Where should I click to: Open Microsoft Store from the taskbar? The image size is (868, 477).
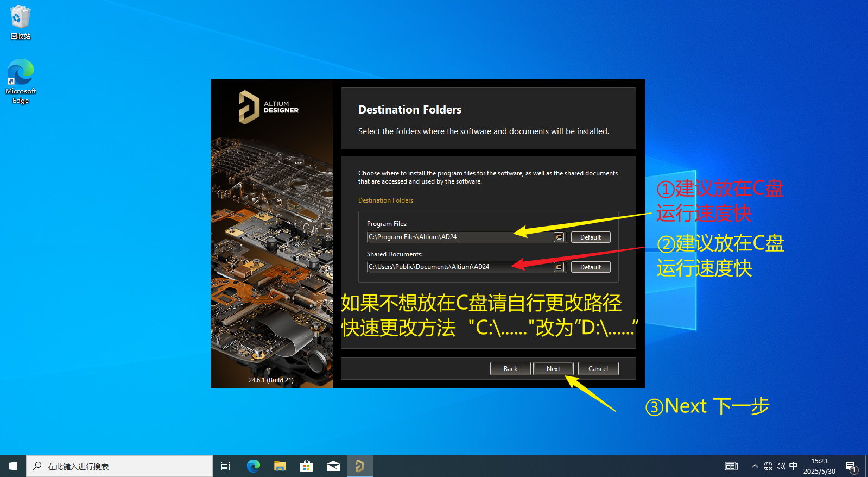click(x=306, y=466)
